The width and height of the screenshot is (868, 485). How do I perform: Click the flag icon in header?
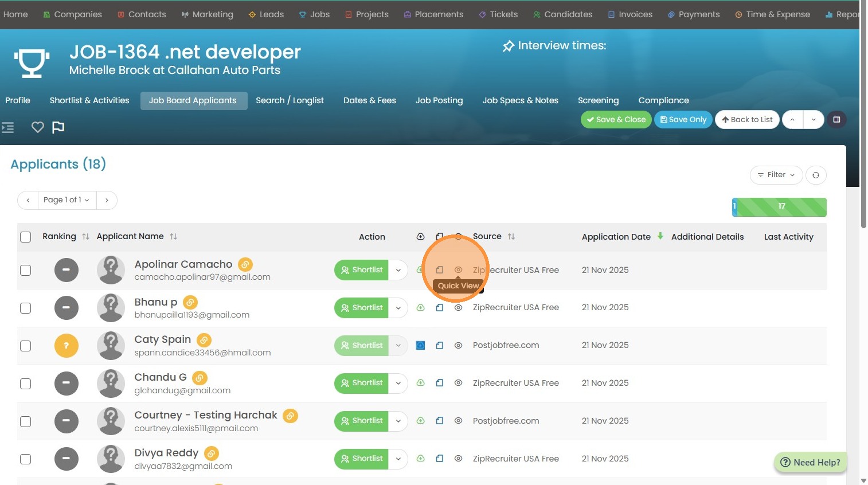[58, 127]
